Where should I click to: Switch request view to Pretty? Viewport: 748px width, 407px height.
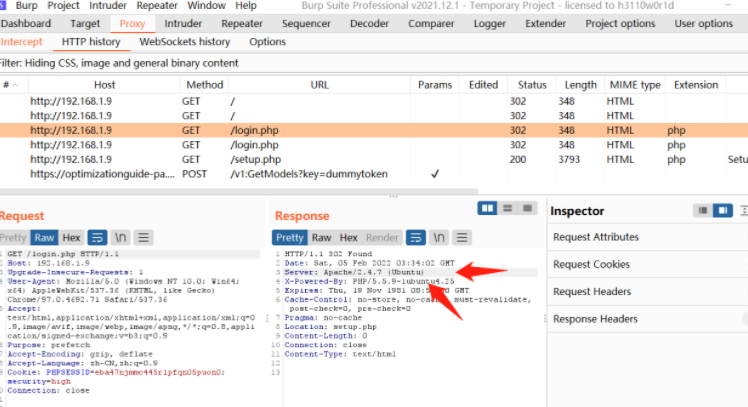click(13, 238)
